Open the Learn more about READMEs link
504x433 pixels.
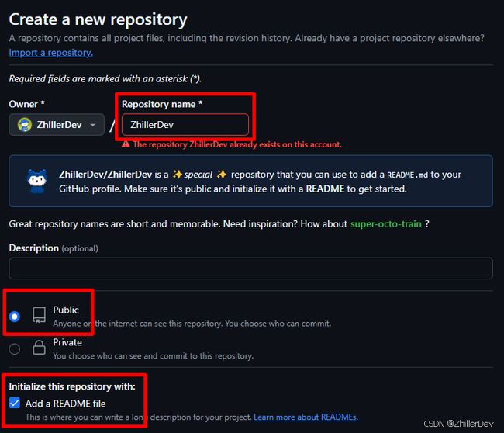[x=306, y=417]
